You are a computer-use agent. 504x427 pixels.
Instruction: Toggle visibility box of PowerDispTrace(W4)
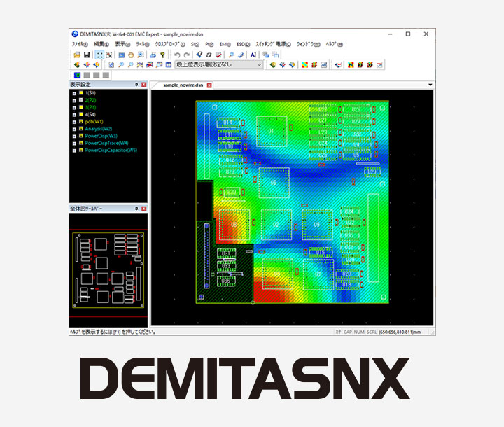[x=81, y=143]
